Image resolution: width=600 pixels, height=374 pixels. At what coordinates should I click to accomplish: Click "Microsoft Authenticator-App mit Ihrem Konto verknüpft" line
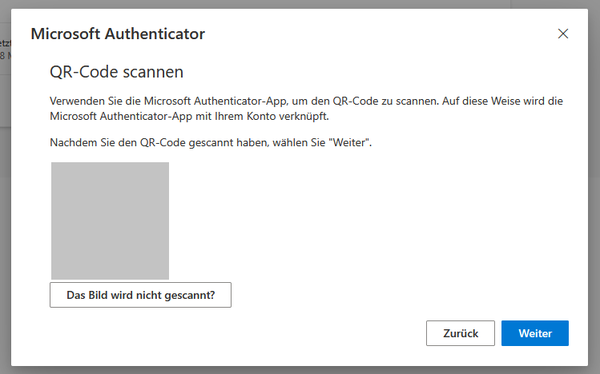tap(189, 116)
